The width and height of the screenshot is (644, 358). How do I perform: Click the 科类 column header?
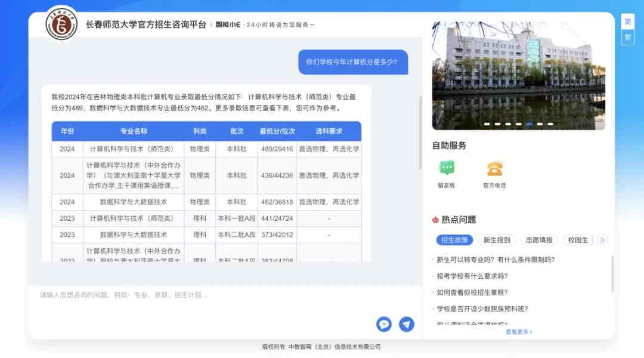tap(200, 131)
